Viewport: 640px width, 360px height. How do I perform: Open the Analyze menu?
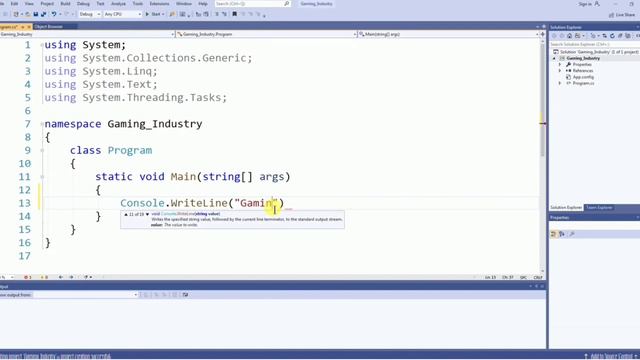118,4
